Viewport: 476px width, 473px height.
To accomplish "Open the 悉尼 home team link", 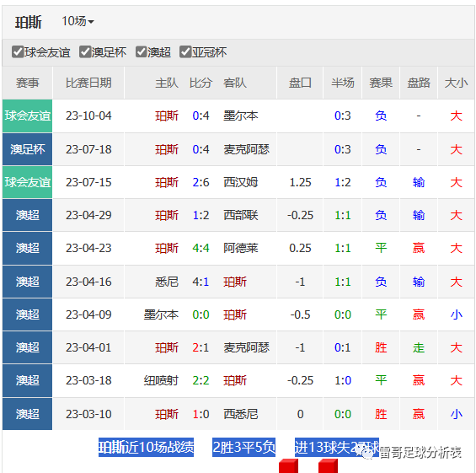I will click(x=167, y=282).
